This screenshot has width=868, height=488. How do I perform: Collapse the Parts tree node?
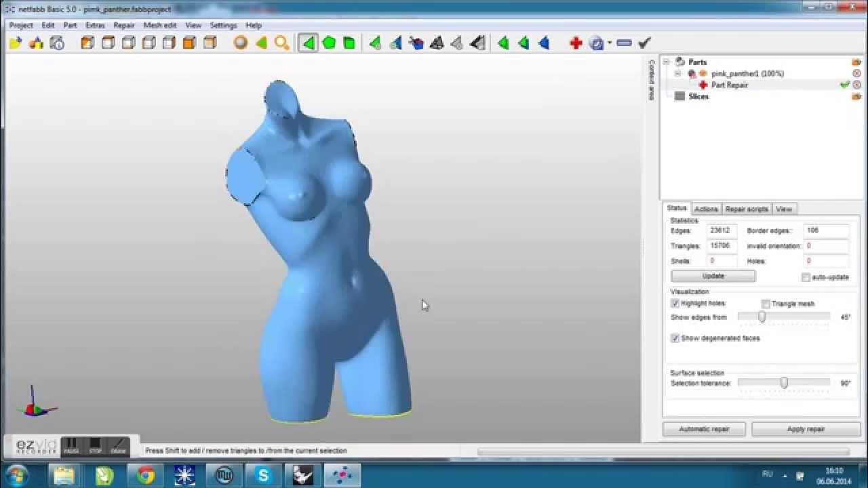[667, 62]
